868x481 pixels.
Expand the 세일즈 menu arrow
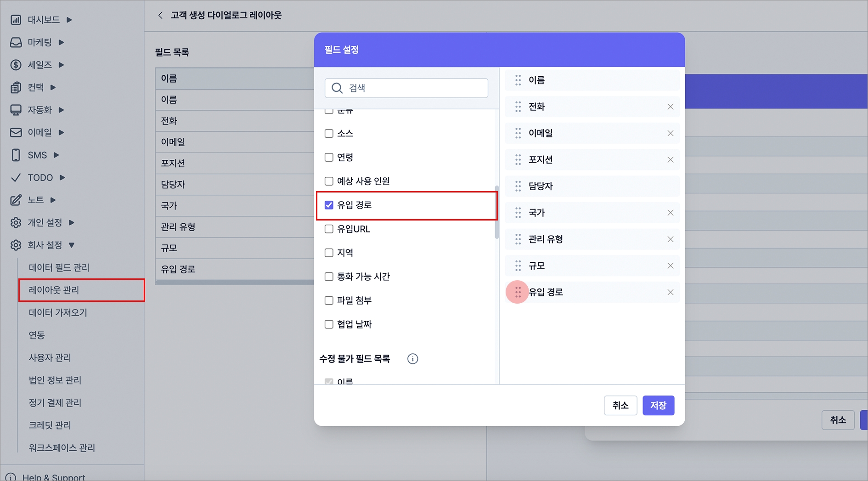click(61, 65)
